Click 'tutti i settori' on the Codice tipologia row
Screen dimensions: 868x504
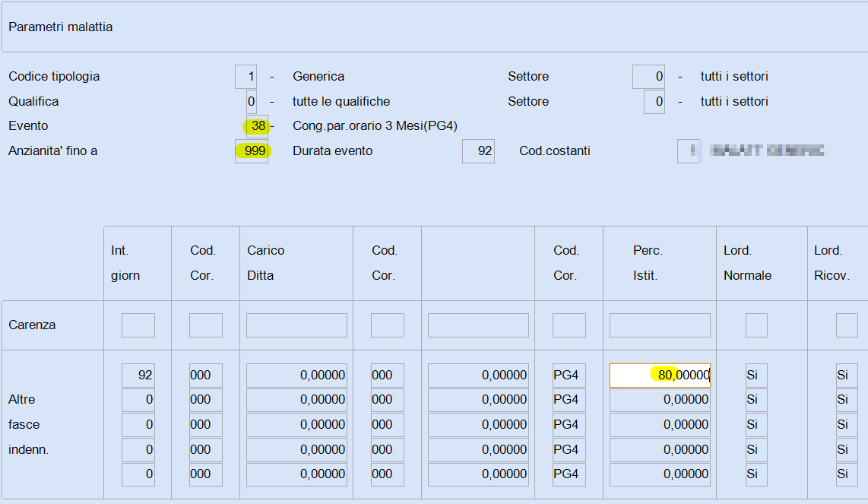click(734, 77)
